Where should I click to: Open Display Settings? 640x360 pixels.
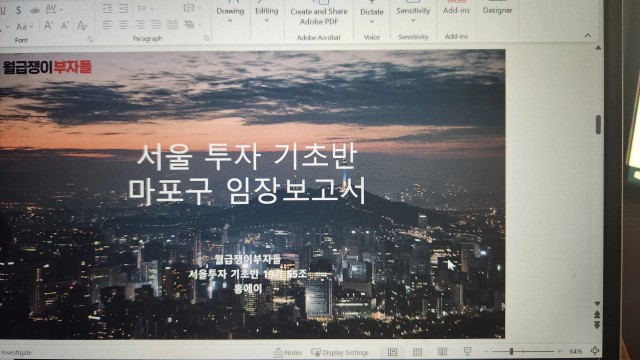(340, 352)
